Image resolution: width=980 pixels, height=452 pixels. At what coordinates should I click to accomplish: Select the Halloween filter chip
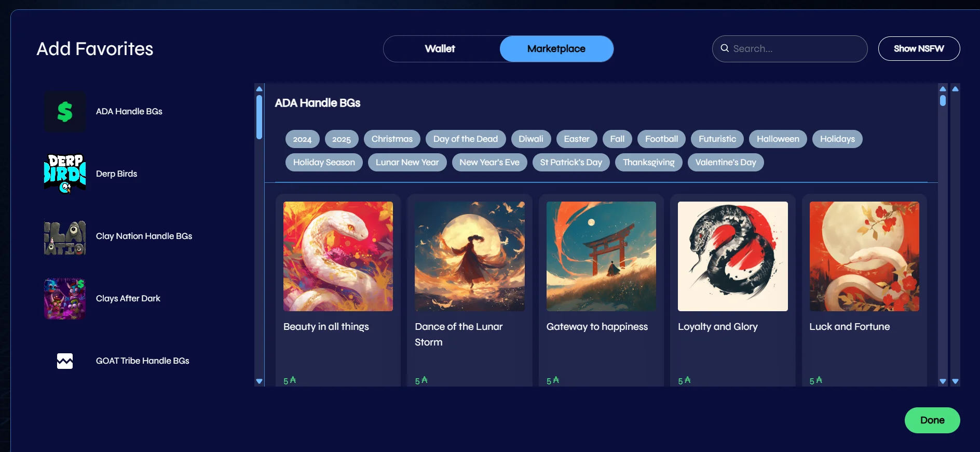(778, 139)
